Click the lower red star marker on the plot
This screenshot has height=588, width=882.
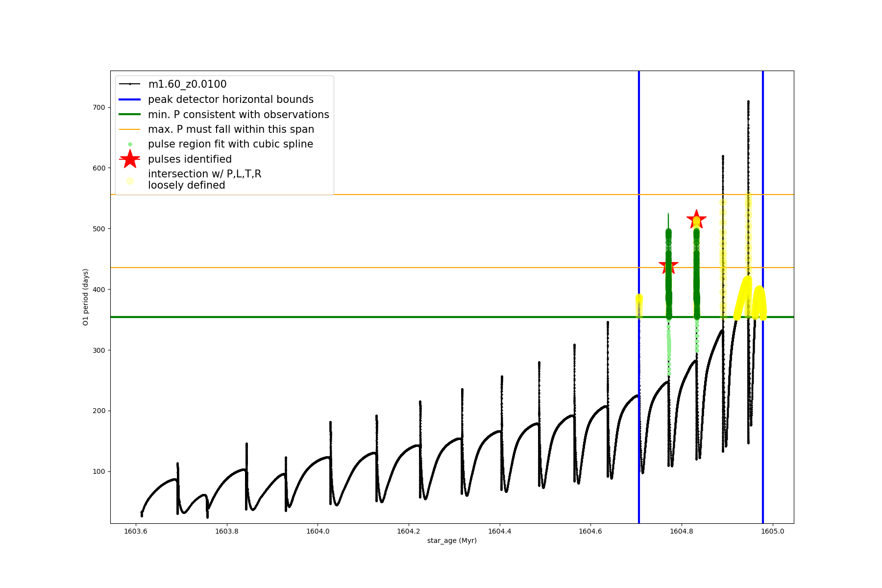click(668, 266)
